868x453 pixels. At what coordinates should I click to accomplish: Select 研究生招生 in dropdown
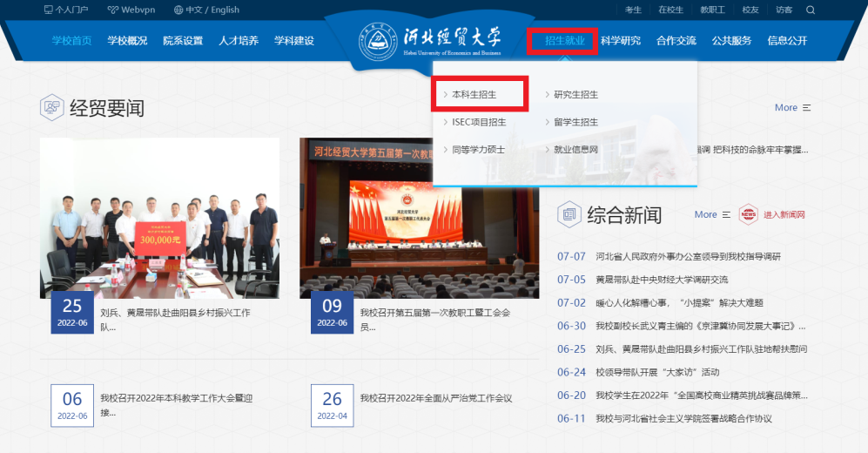575,95
